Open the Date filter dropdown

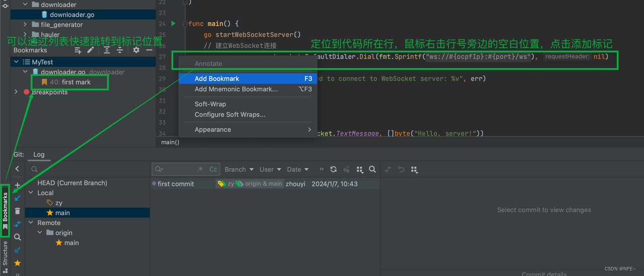click(x=298, y=170)
